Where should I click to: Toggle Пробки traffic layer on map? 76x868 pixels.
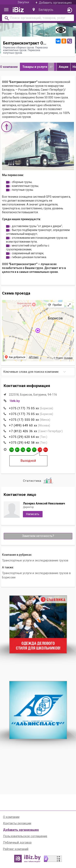click(x=55, y=305)
